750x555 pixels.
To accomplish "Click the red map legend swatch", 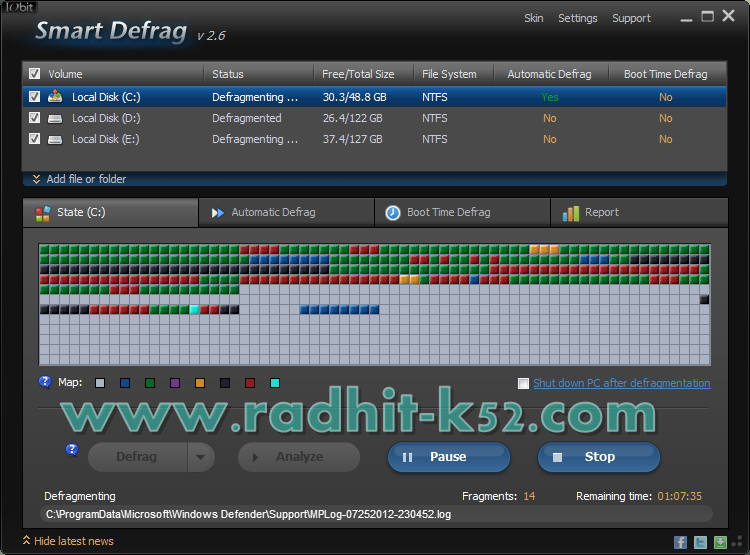I will tap(250, 383).
